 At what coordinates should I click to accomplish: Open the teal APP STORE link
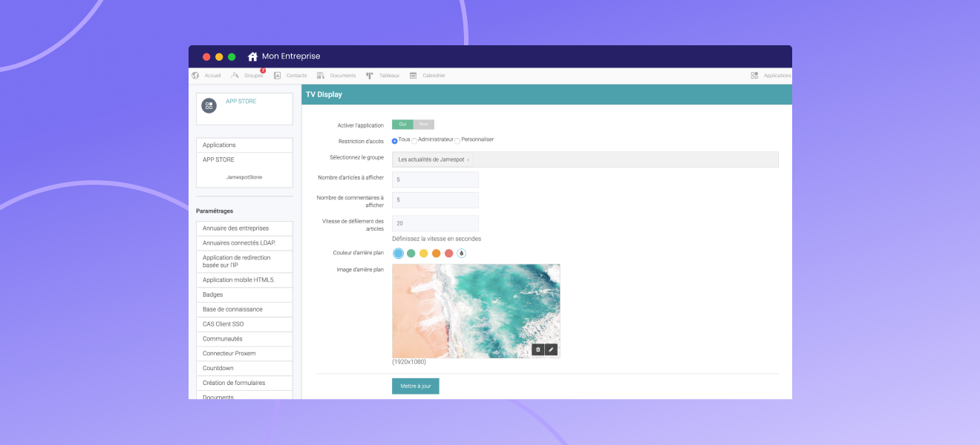[241, 101]
